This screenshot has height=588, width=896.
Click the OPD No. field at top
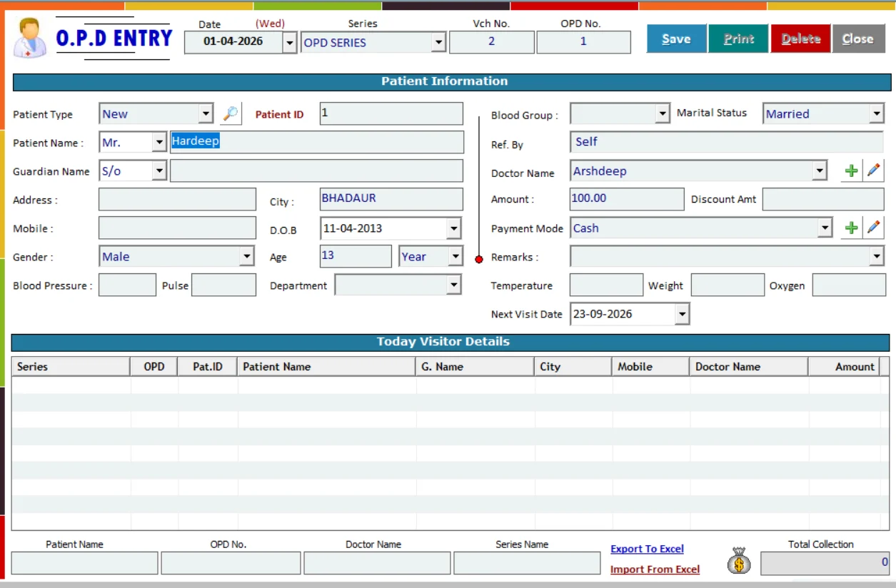[583, 42]
